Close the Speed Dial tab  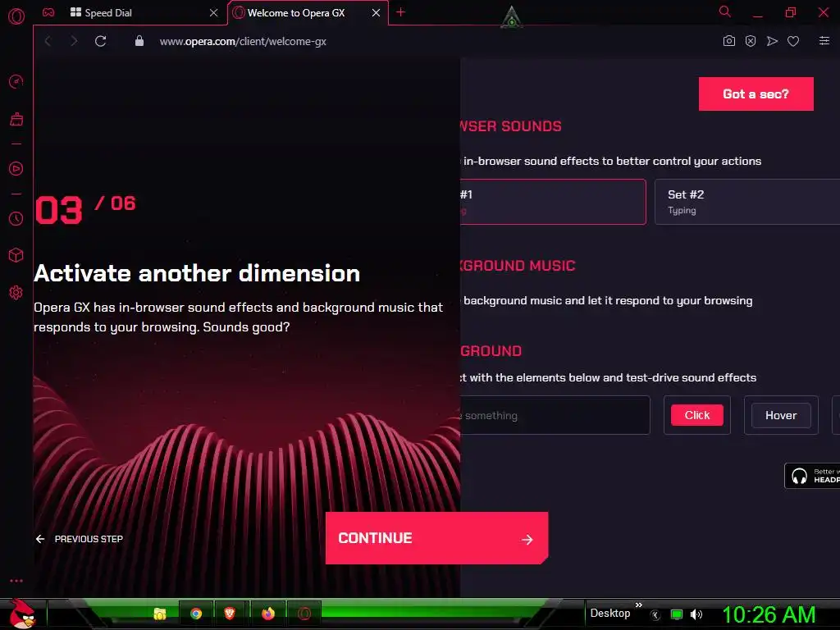214,13
